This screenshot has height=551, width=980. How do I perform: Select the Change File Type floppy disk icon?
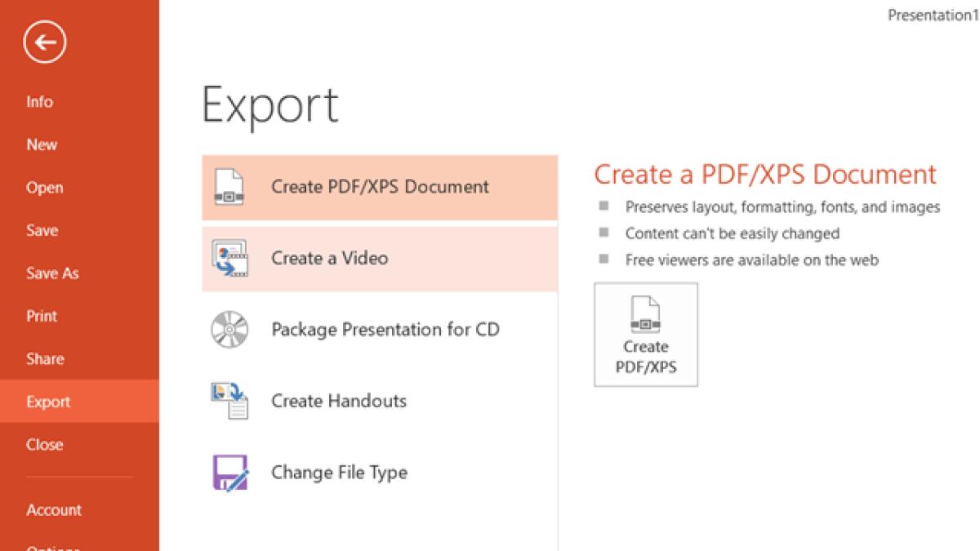click(229, 472)
